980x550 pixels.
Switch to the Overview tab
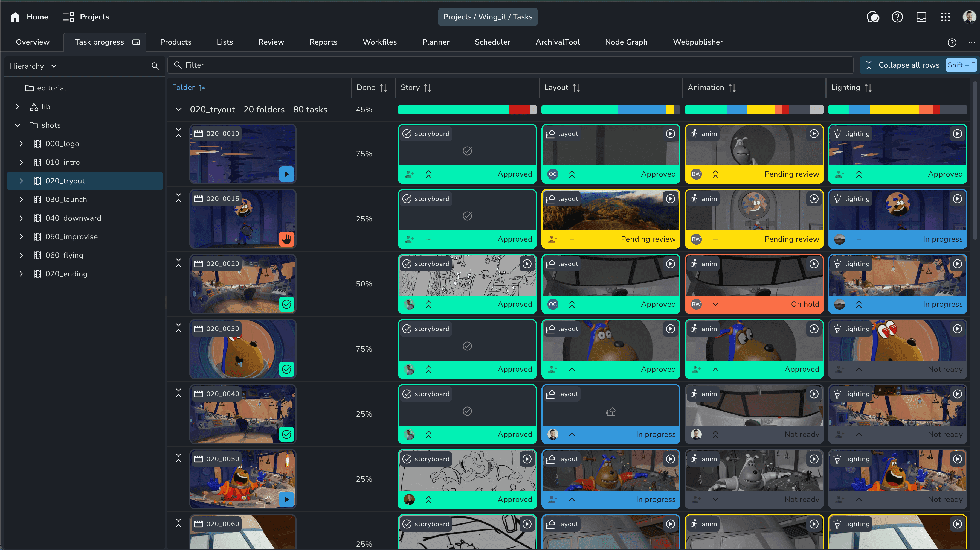tap(33, 42)
